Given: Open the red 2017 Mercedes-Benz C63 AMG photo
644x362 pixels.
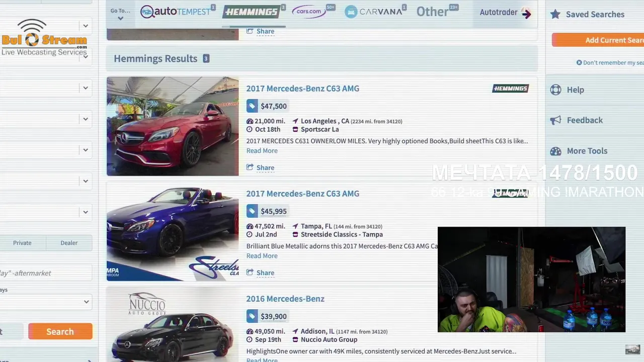Looking at the screenshot, I should [173, 126].
